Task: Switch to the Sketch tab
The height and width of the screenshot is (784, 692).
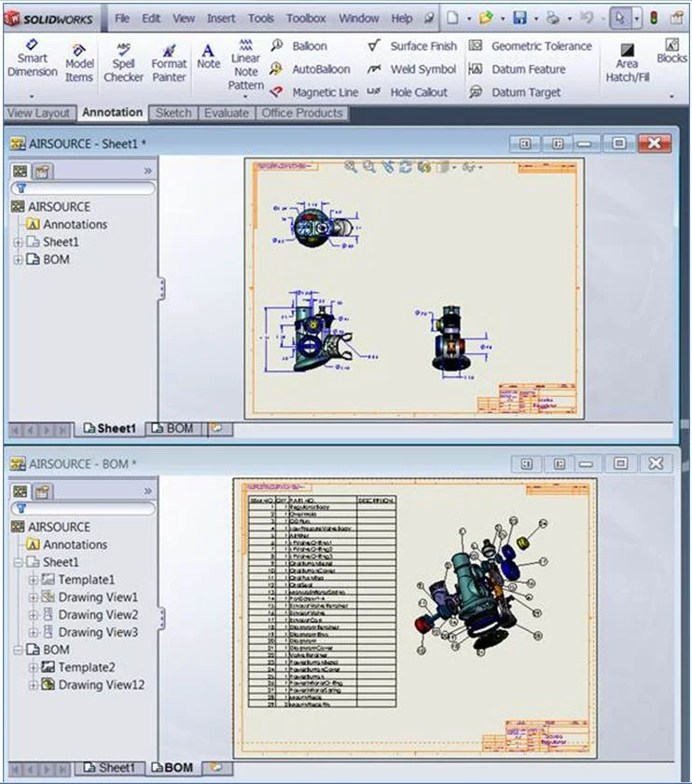Action: pyautogui.click(x=173, y=113)
